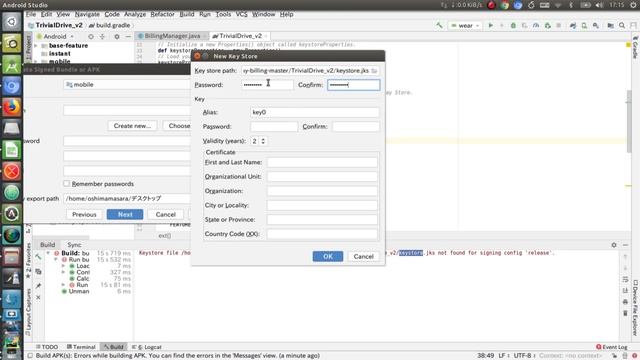
Task: Open the Android project view dropdown
Action: [55, 36]
